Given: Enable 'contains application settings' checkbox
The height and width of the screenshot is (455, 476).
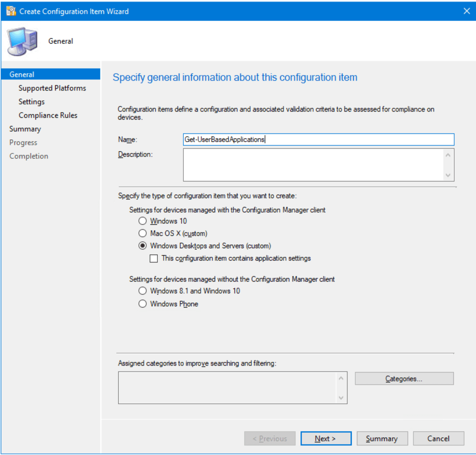Looking at the screenshot, I should (154, 258).
